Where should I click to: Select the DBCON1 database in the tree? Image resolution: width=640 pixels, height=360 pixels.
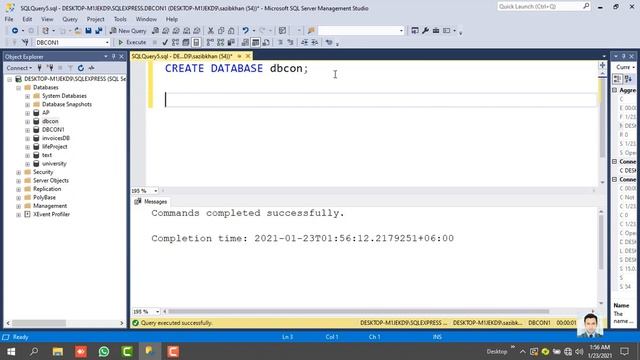tap(53, 129)
